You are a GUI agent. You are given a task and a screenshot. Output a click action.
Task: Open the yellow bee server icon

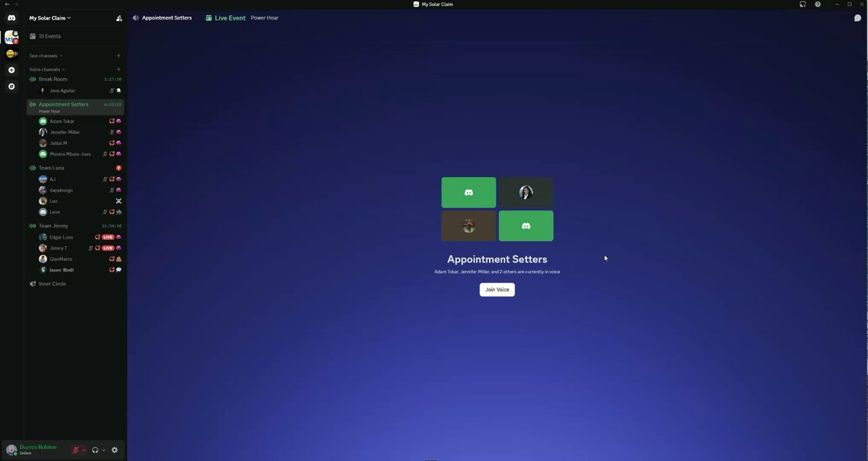point(11,54)
